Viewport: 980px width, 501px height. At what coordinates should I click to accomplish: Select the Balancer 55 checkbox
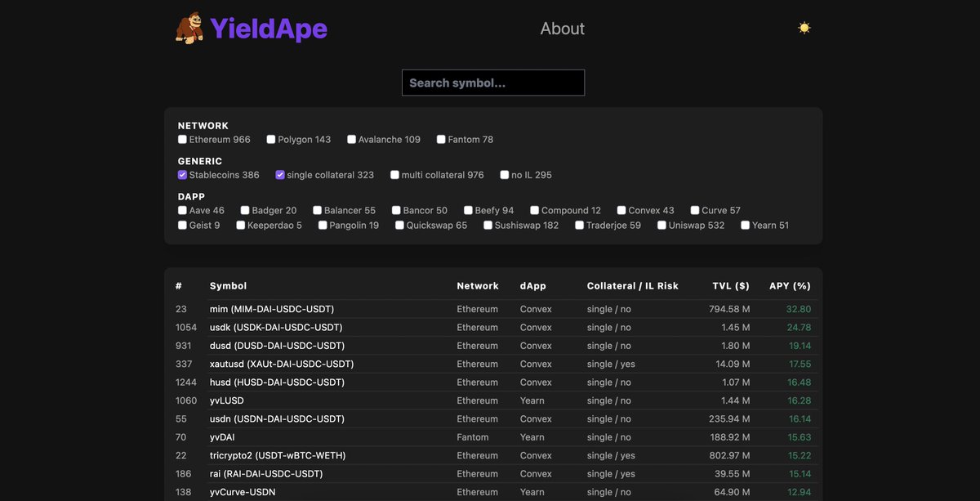[x=318, y=210]
